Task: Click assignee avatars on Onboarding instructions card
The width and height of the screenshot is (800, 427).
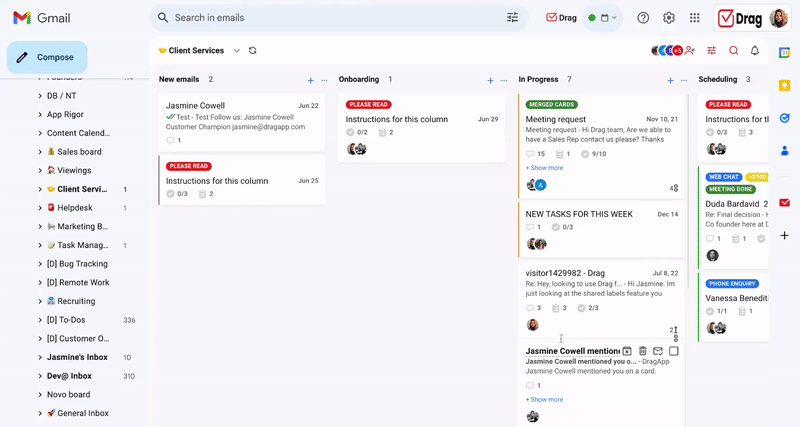Action: 357,149
